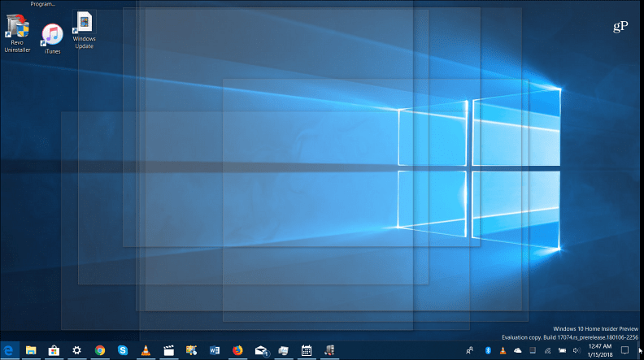Open the taskbar icon left of Word
This screenshot has height=360, width=644.
coord(191,350)
